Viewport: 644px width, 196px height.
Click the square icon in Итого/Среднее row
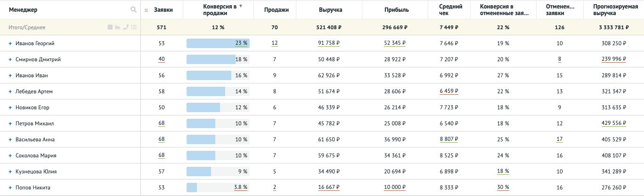110,27
